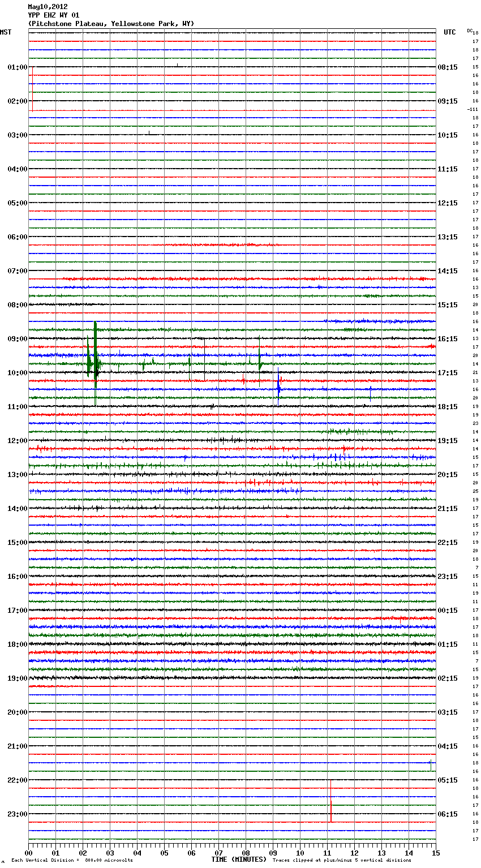Click the 16:15 UTC row label
Screen dimensions: 481x868
(x=448, y=339)
